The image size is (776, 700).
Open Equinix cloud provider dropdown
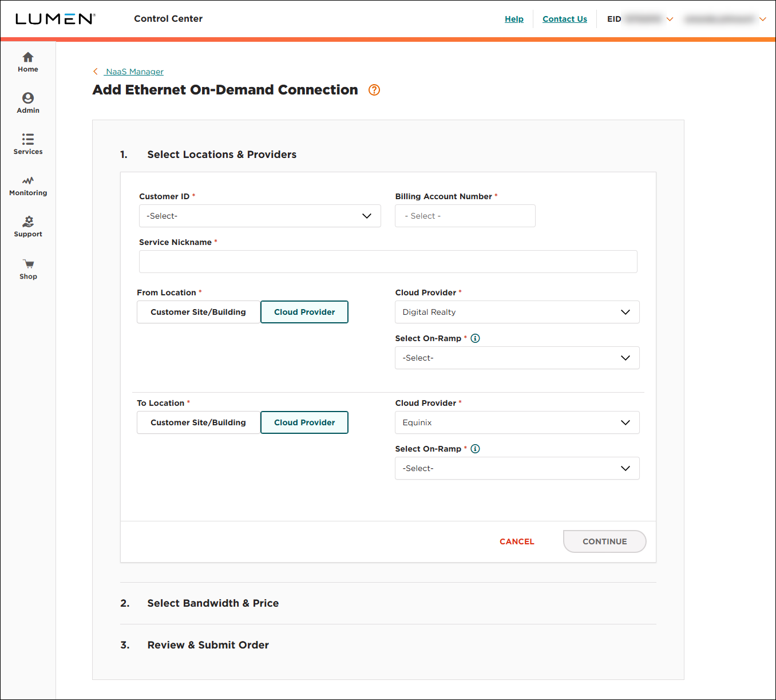[x=517, y=422]
